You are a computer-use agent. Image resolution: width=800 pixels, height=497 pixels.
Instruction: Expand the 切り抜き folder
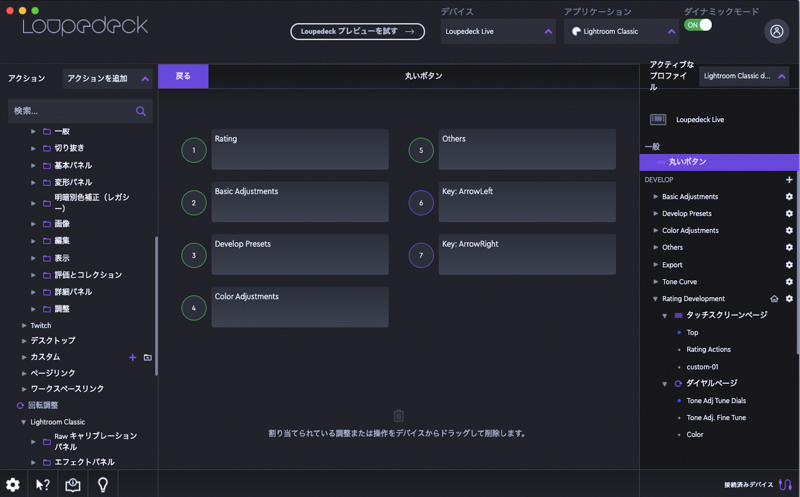(33, 148)
